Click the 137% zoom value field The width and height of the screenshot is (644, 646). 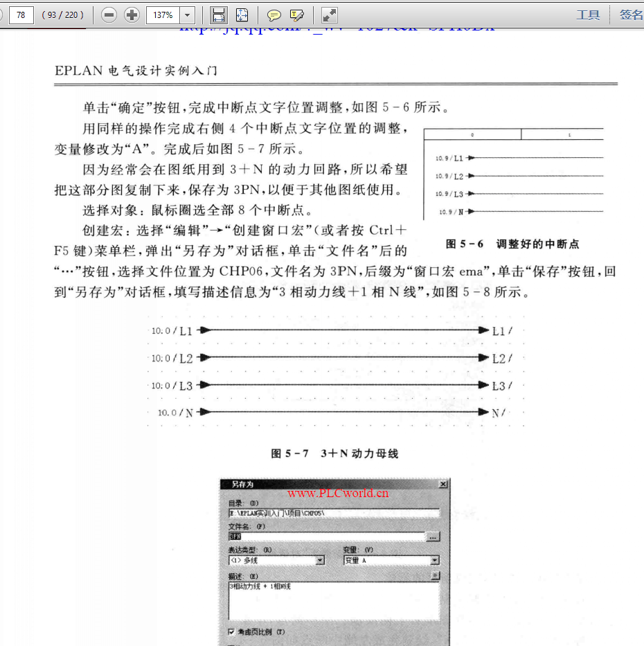coord(163,15)
